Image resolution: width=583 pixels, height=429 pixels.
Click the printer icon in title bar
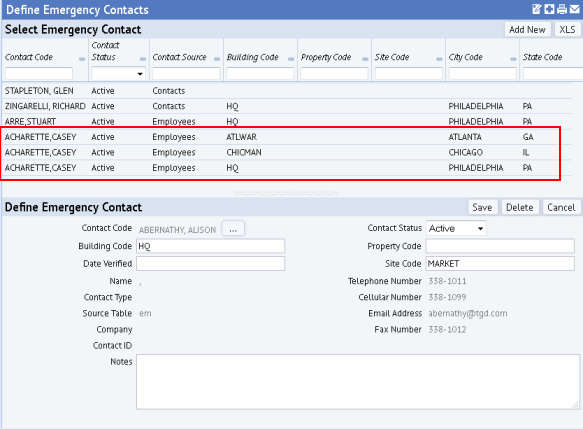point(562,9)
